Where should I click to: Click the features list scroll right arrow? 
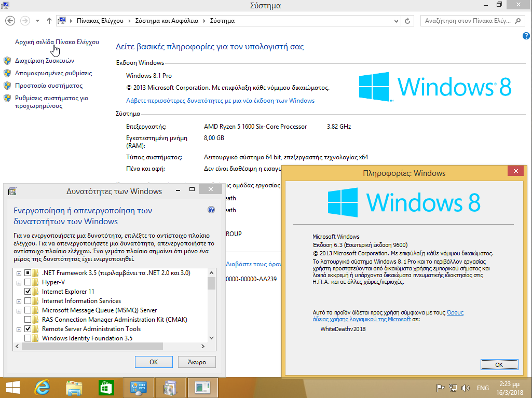203,347
